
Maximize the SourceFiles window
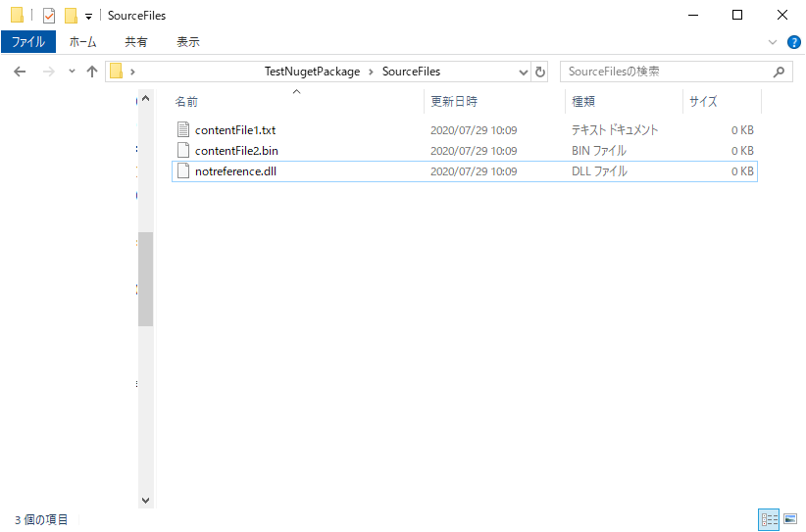click(x=737, y=15)
